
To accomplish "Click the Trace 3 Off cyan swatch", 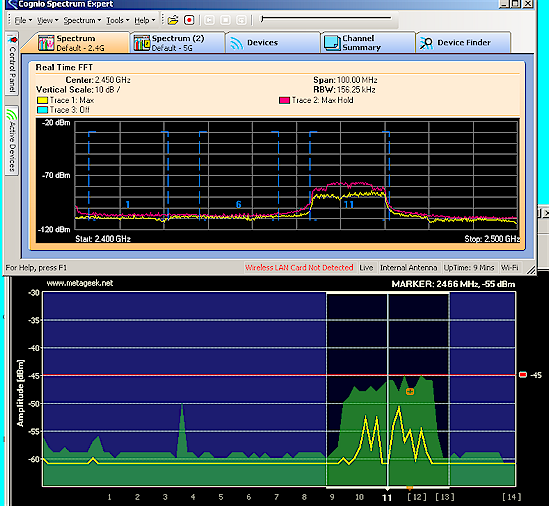I will point(42,110).
